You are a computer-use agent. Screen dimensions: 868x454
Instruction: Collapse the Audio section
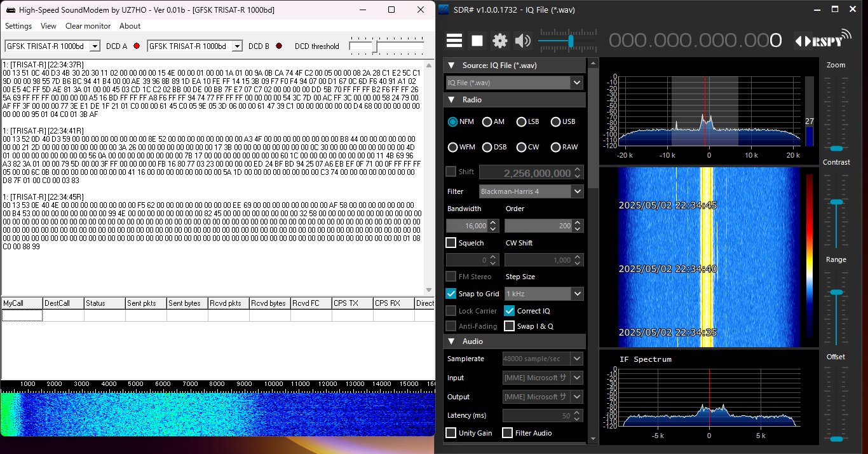click(x=451, y=341)
